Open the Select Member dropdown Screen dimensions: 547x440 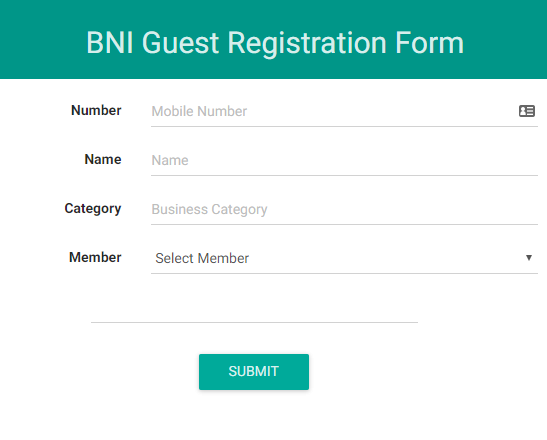click(344, 259)
